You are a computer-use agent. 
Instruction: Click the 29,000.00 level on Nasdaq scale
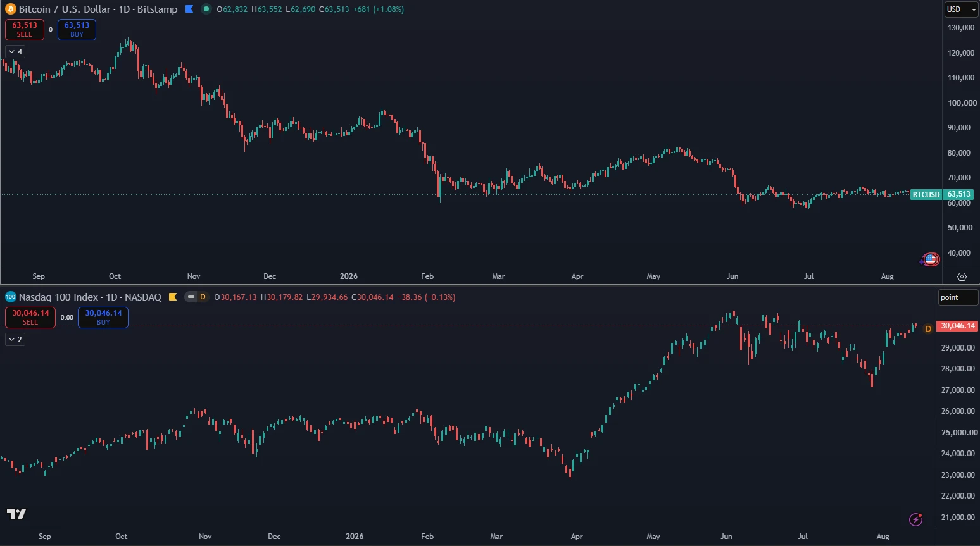[x=958, y=348]
